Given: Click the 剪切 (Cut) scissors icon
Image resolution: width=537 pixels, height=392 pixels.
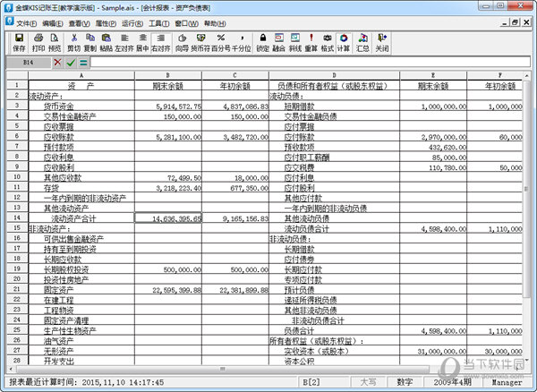Looking at the screenshot, I should click(73, 43).
